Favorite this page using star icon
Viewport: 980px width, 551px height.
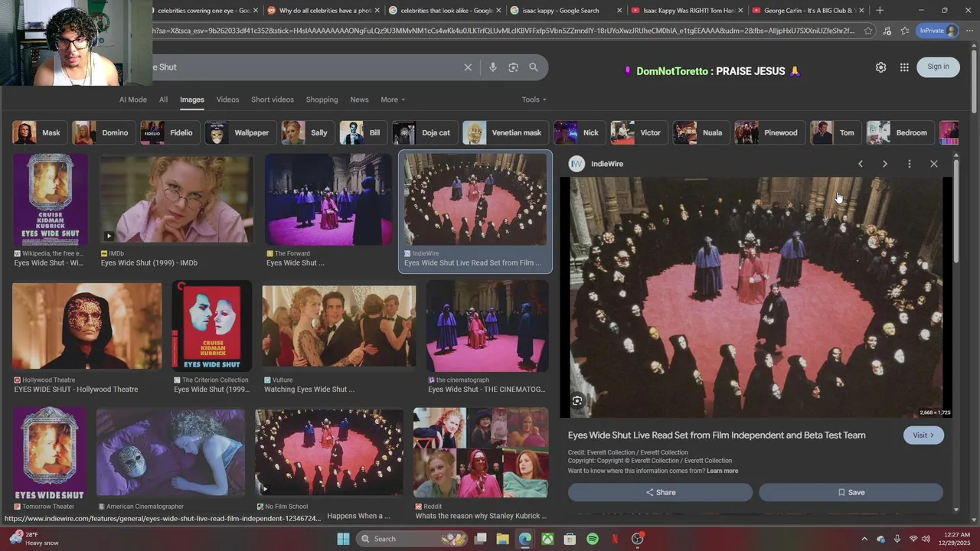(868, 31)
